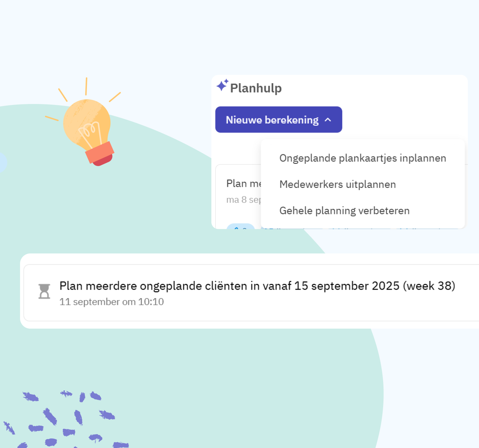The height and width of the screenshot is (448, 479).
Task: Click the 11 september om 10:10 timestamp
Action: [112, 302]
